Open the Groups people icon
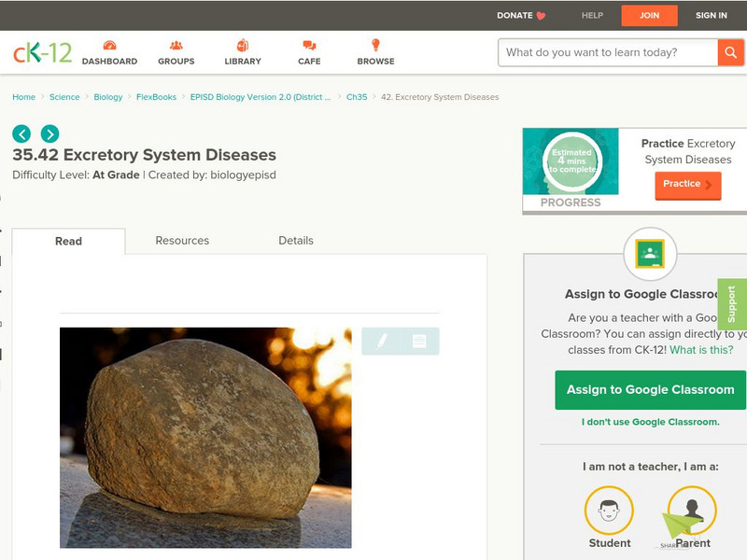Screen dimensions: 747x560 point(176,45)
